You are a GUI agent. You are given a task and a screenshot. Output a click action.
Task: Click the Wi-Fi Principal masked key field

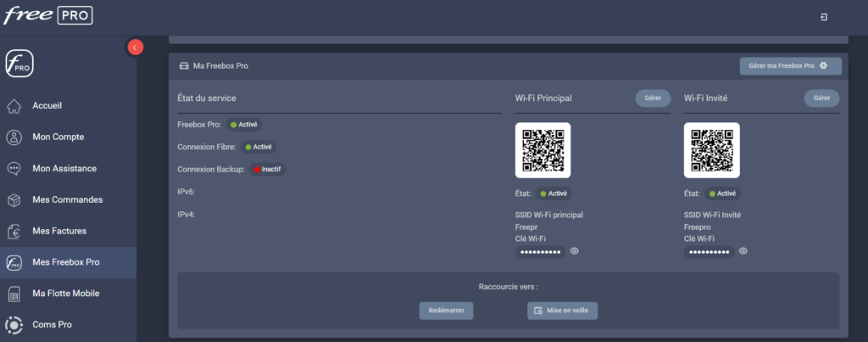540,252
